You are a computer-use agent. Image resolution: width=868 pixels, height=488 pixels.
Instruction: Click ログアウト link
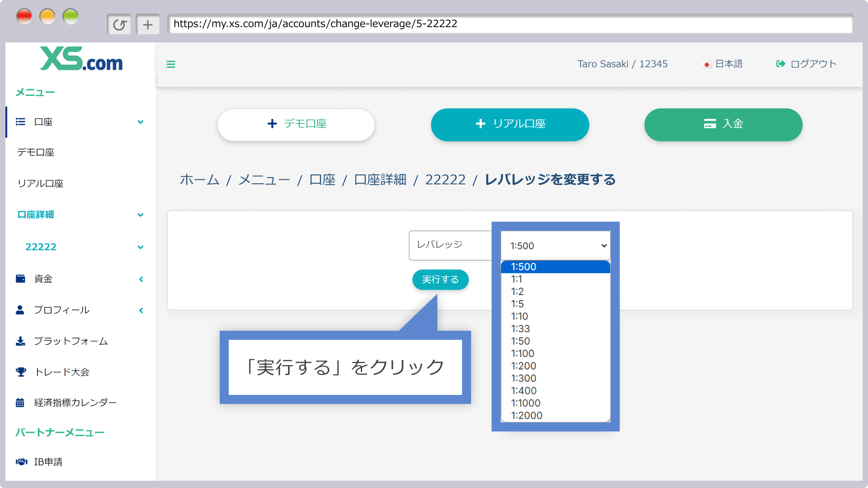coord(813,64)
